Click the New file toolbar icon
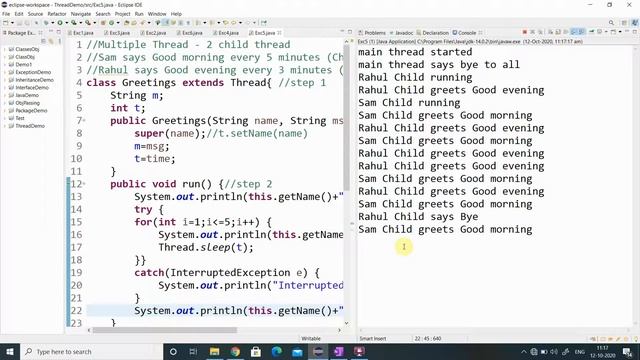 [6, 23]
